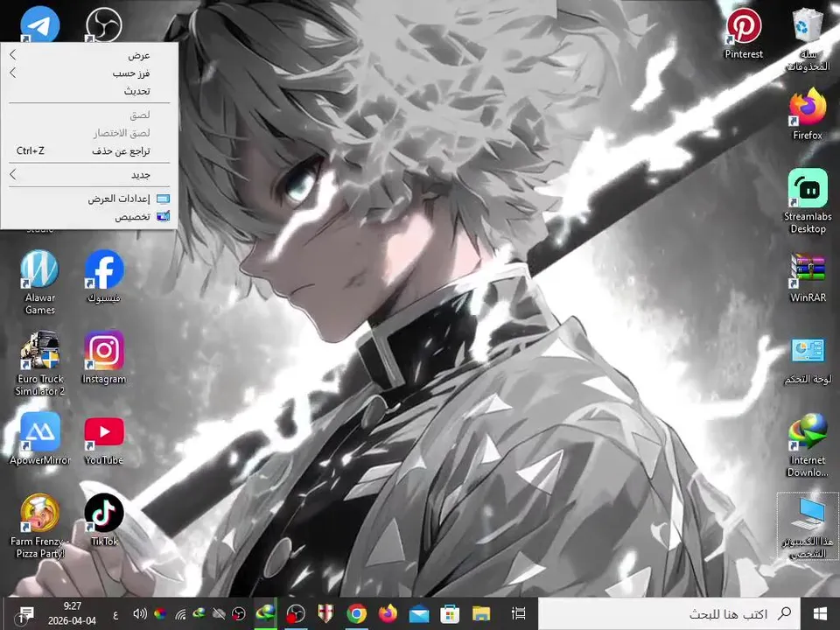Viewport: 840px width, 630px height.
Task: Select the Internet Download Manager desktop icon
Action: click(x=808, y=444)
